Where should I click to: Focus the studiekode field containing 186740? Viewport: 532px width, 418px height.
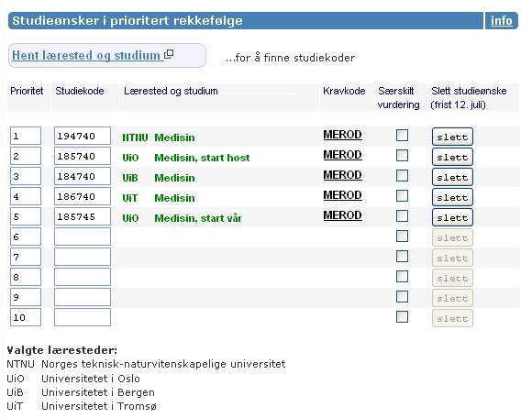(83, 197)
